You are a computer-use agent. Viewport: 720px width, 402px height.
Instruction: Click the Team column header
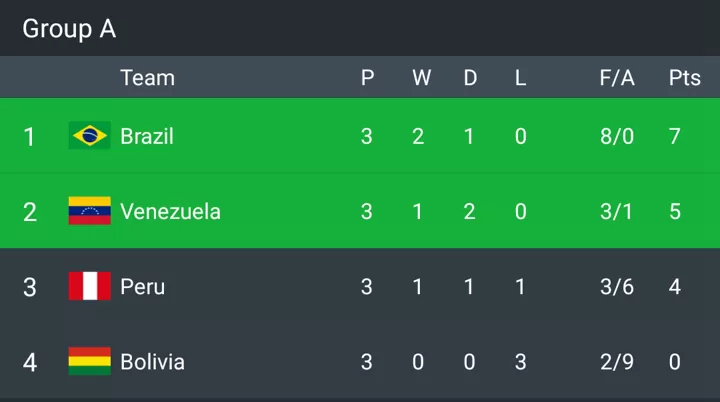point(147,78)
